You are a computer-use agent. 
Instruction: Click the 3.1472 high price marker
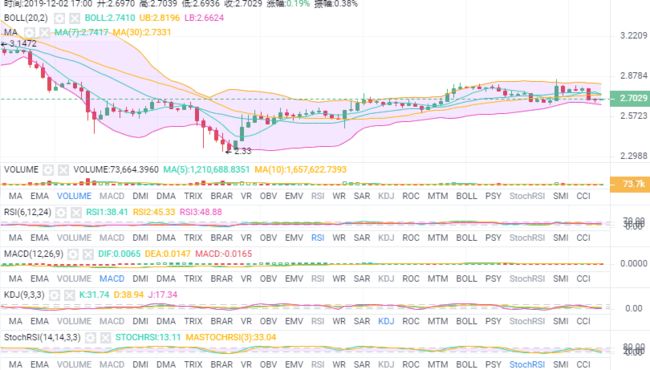click(19, 44)
